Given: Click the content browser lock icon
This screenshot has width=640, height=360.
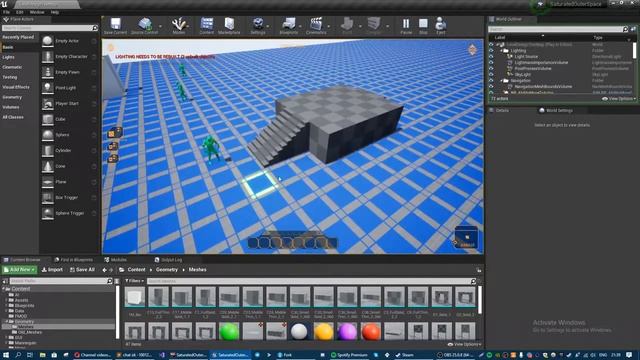Looking at the screenshot, I should click(x=479, y=270).
